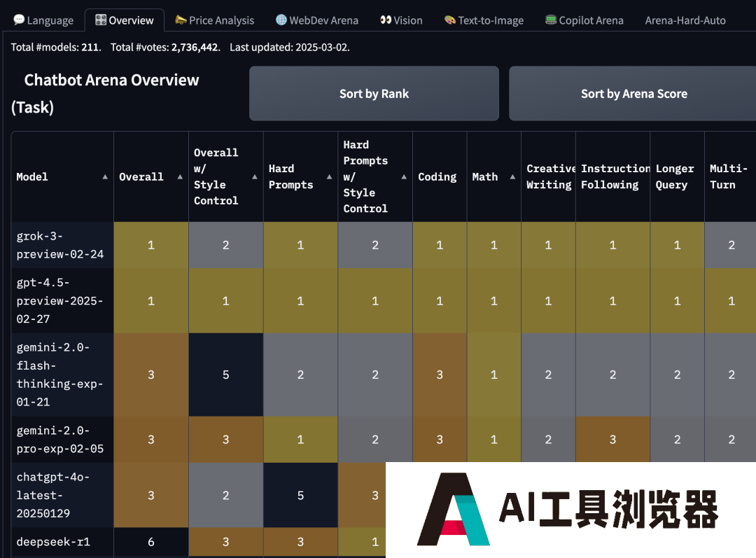This screenshot has width=756, height=558.
Task: Go to the Vision tab
Action: tap(401, 20)
